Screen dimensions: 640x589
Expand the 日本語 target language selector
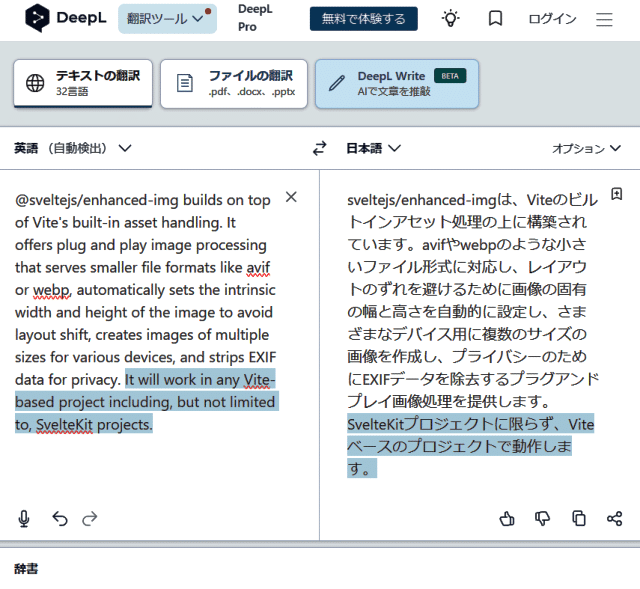(x=373, y=148)
